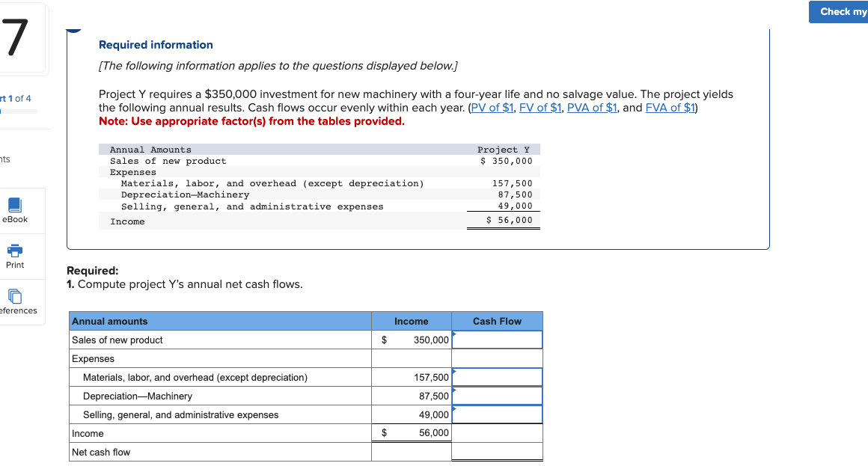Click the Net cash flow row label
This screenshot has height=466, width=868.
[101, 453]
